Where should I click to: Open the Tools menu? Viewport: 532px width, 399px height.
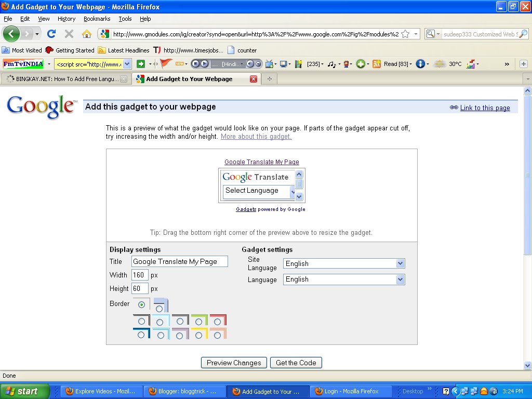(x=125, y=19)
